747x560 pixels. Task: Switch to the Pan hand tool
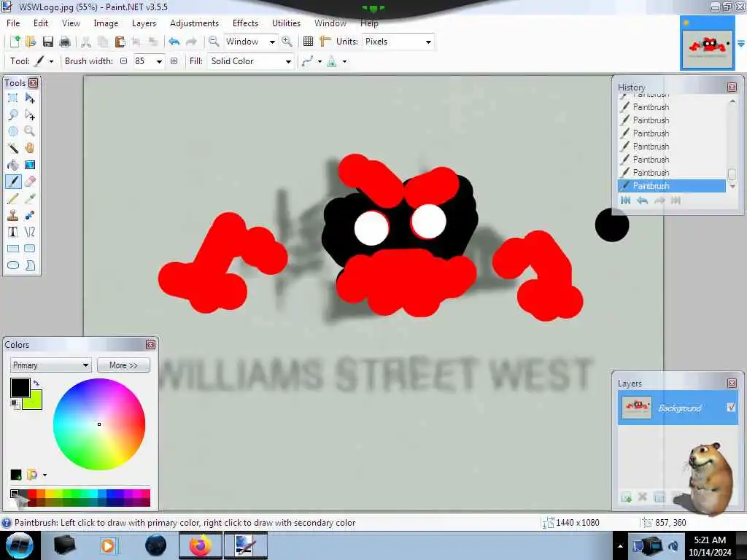click(x=29, y=148)
